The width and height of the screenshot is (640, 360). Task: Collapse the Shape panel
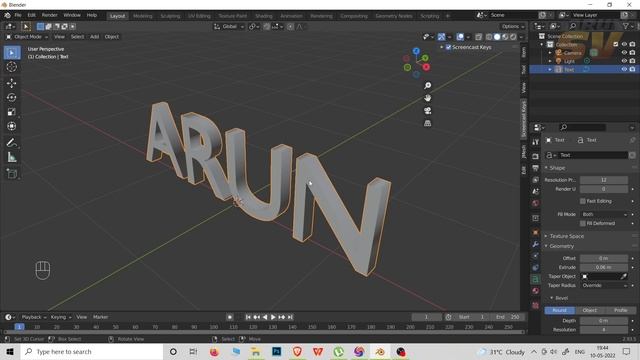pyautogui.click(x=557, y=168)
